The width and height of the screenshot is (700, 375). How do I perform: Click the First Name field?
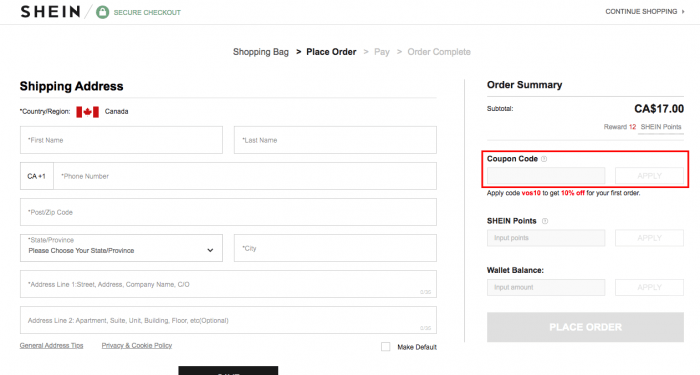(121, 140)
